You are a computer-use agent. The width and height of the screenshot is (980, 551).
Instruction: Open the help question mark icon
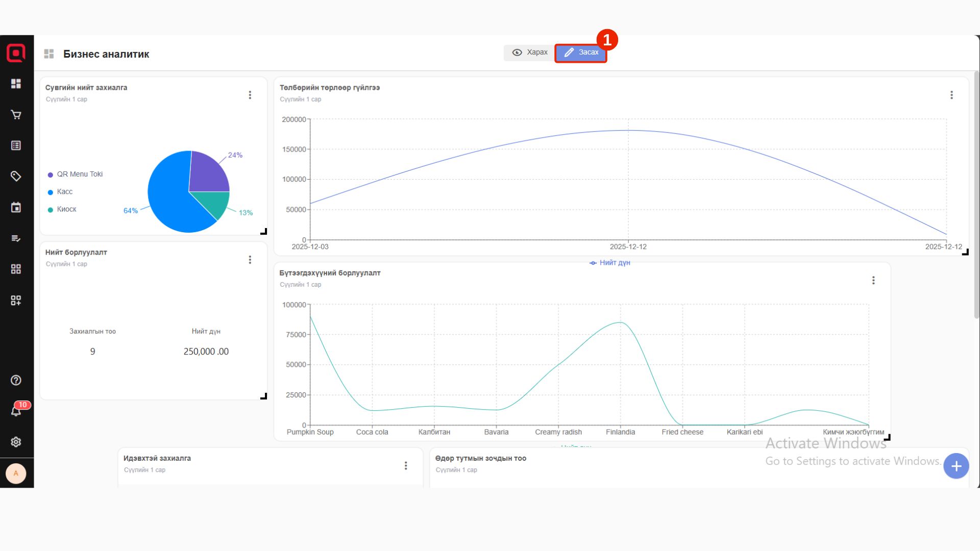[16, 380]
